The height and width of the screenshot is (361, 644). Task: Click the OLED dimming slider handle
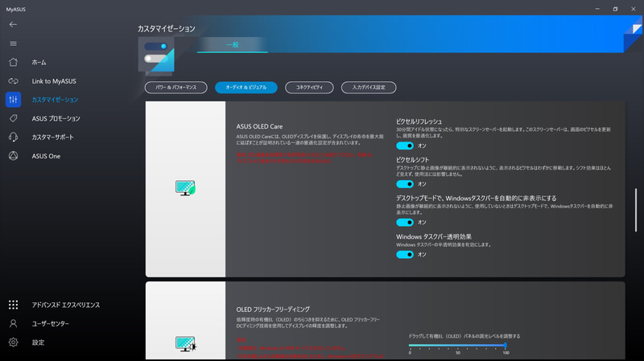(506, 346)
